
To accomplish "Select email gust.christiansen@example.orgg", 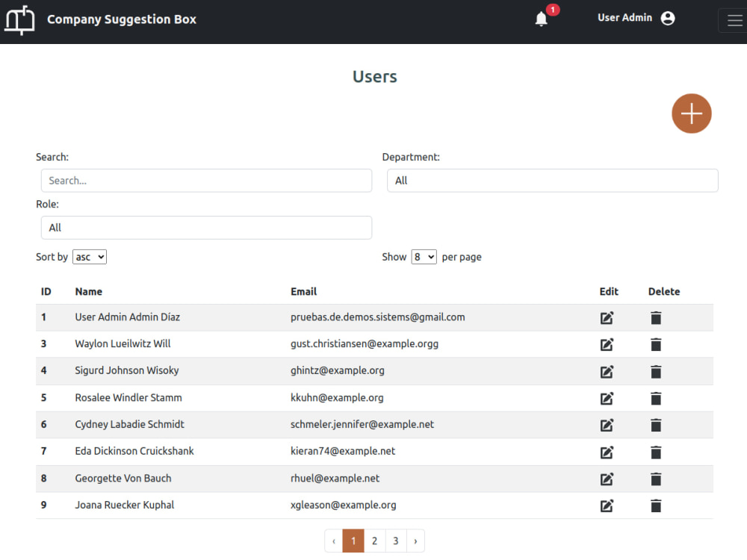I will coord(365,343).
